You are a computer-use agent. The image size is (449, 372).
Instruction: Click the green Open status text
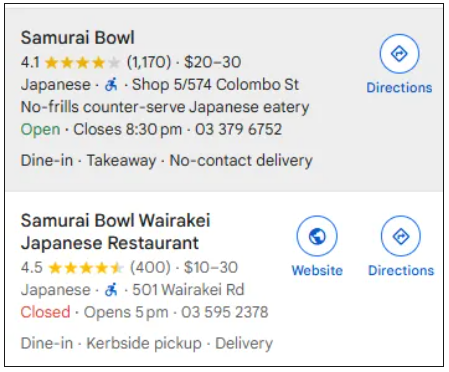pyautogui.click(x=40, y=130)
